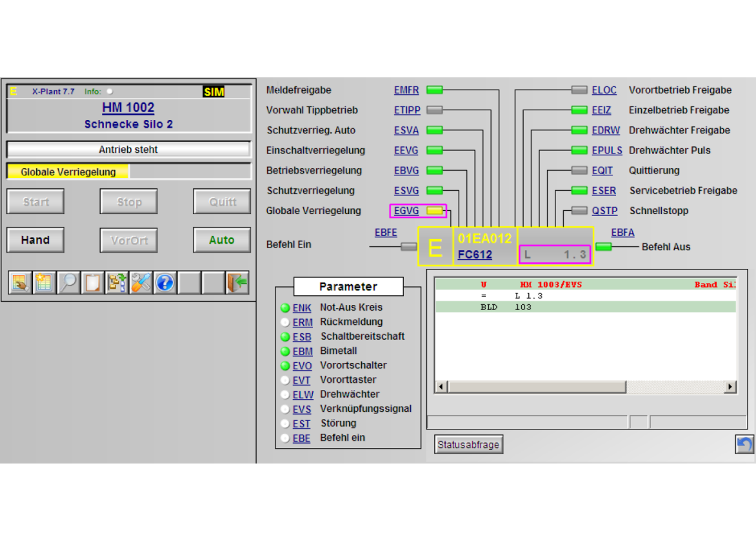The width and height of the screenshot is (756, 537).
Task: Click the wrench and screwdriver tools icon
Action: 141,282
